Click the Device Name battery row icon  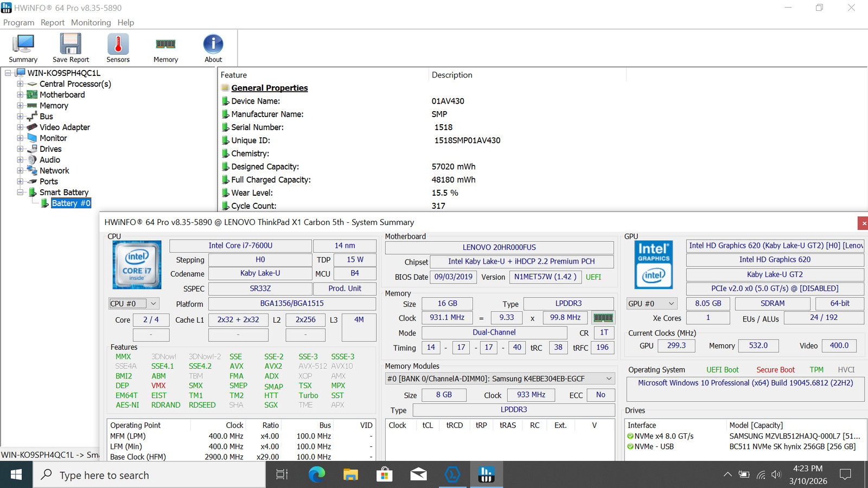[x=225, y=101]
